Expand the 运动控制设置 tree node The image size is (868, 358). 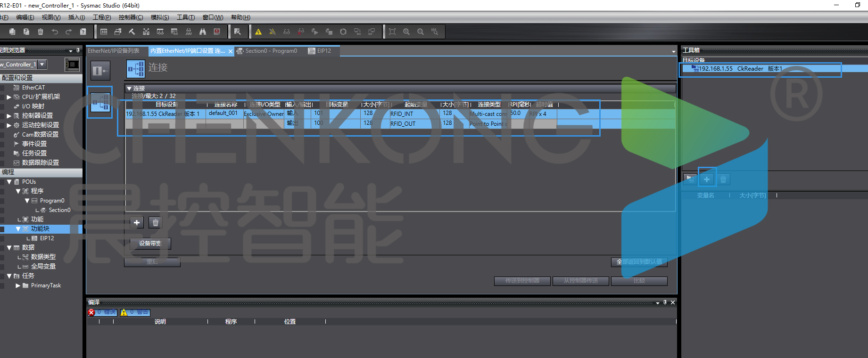point(9,125)
